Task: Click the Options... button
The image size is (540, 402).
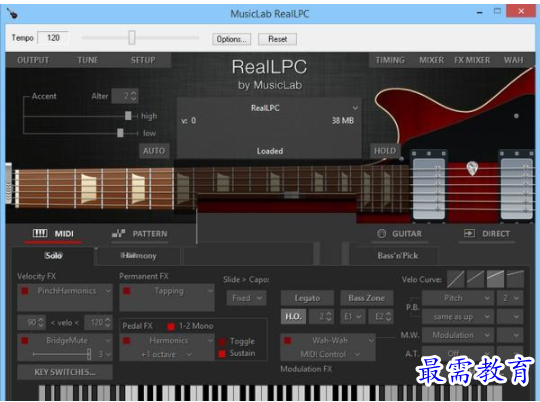Action: coord(231,39)
